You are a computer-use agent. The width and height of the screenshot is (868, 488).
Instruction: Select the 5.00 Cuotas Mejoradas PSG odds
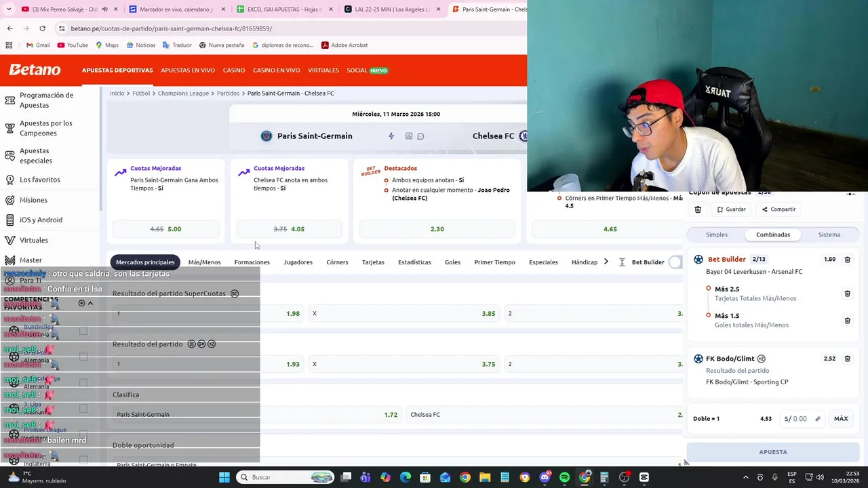(x=165, y=229)
